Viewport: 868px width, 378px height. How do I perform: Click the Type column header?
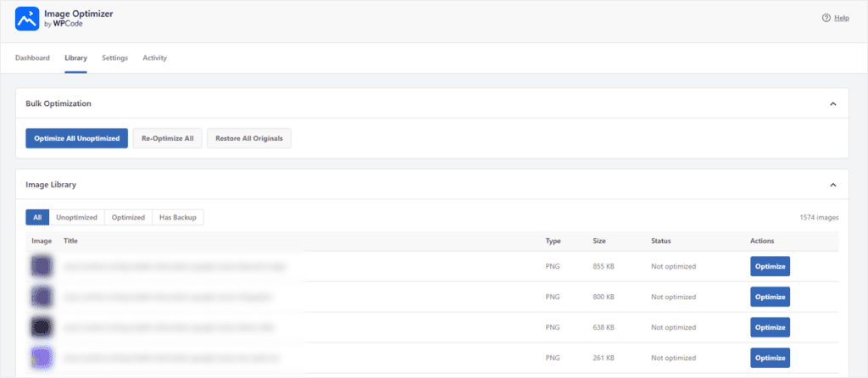(x=553, y=242)
